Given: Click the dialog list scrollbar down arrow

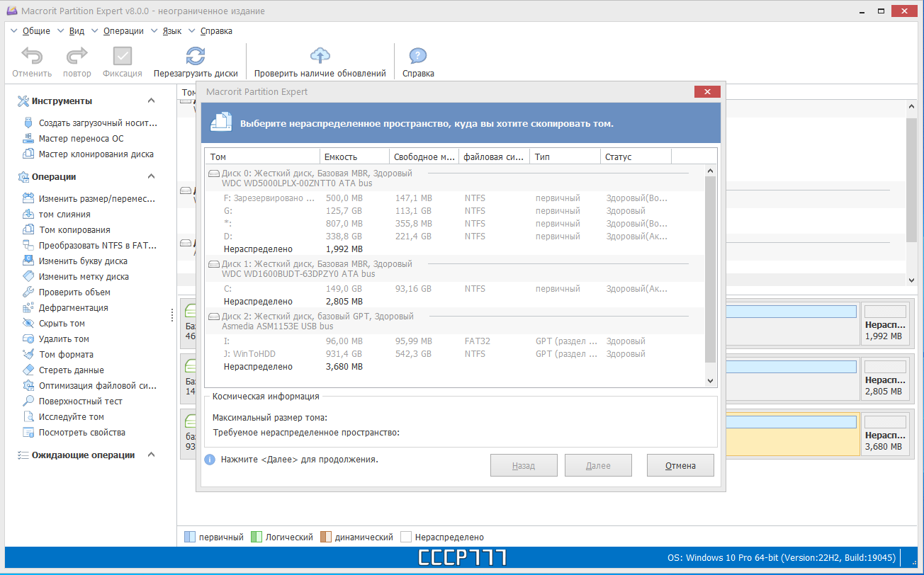Looking at the screenshot, I should coord(711,381).
